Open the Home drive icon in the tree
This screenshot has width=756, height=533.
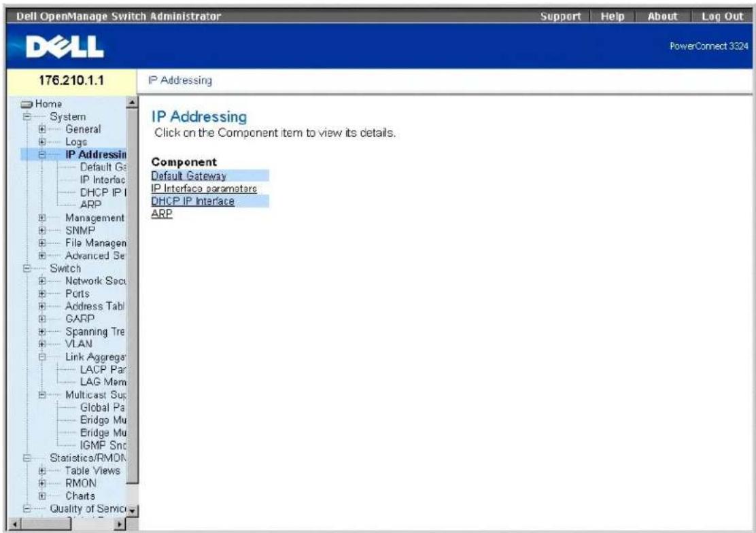point(27,104)
